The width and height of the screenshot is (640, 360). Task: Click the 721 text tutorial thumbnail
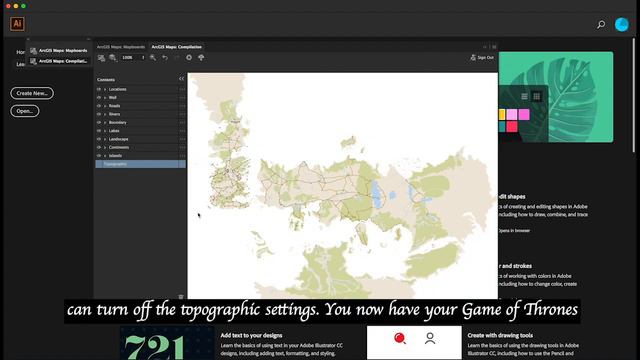(167, 343)
